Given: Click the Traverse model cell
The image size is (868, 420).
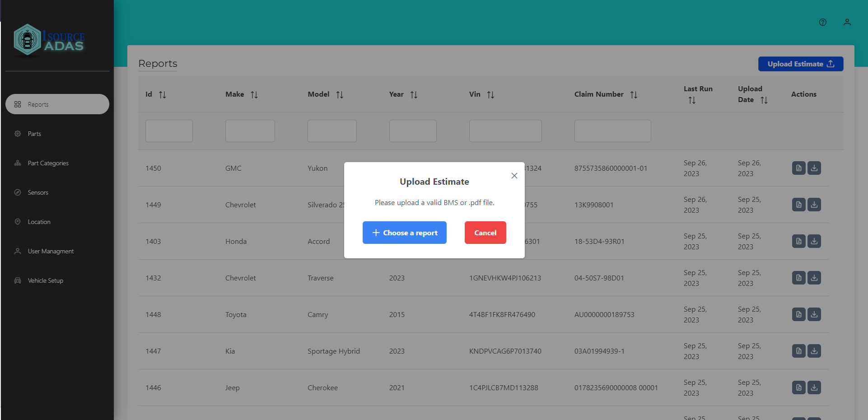Looking at the screenshot, I should click(x=321, y=278).
